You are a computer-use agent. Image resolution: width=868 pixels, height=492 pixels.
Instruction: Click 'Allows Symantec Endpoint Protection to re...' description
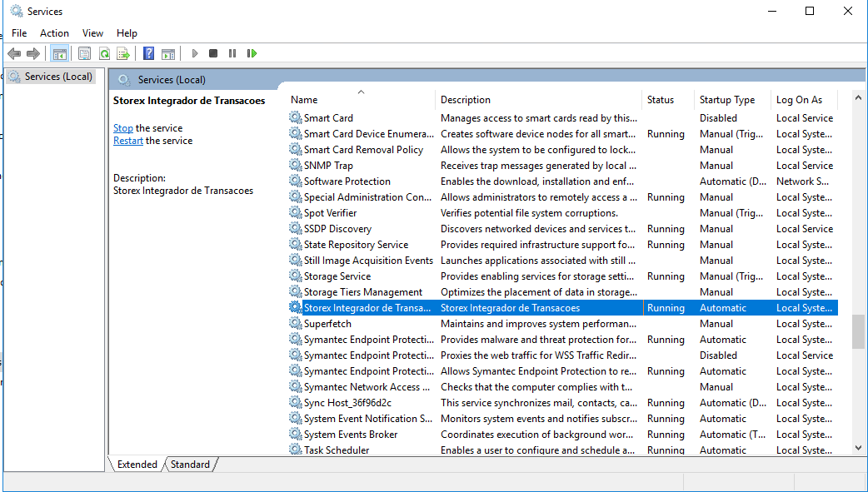coord(538,370)
